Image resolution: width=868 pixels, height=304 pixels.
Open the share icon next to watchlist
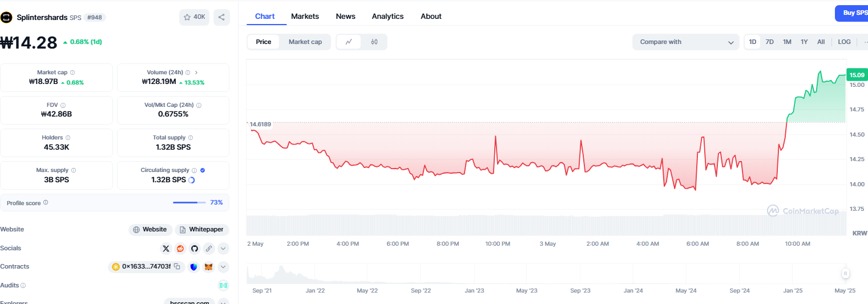coord(221,17)
